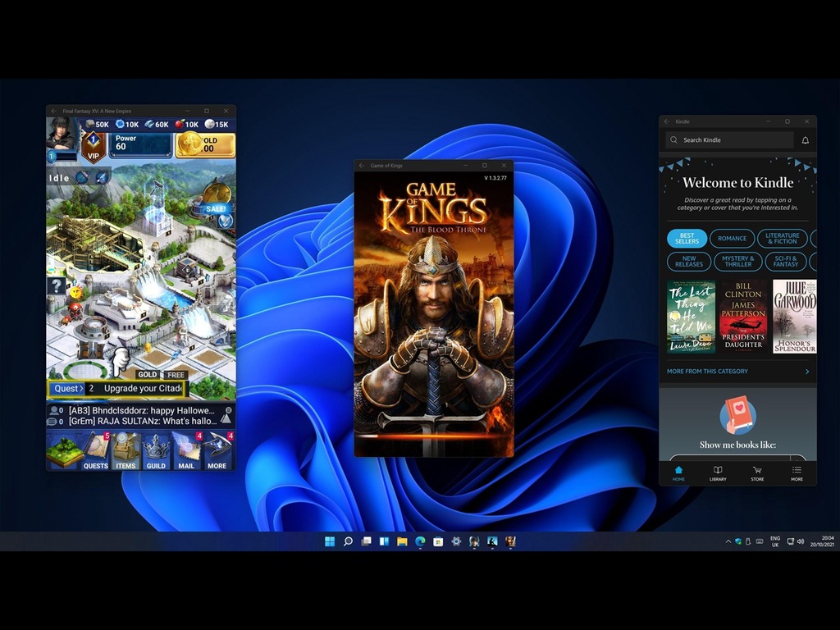Screen dimensions: 840x630
Task: Open the Windows Start menu
Action: [330, 541]
